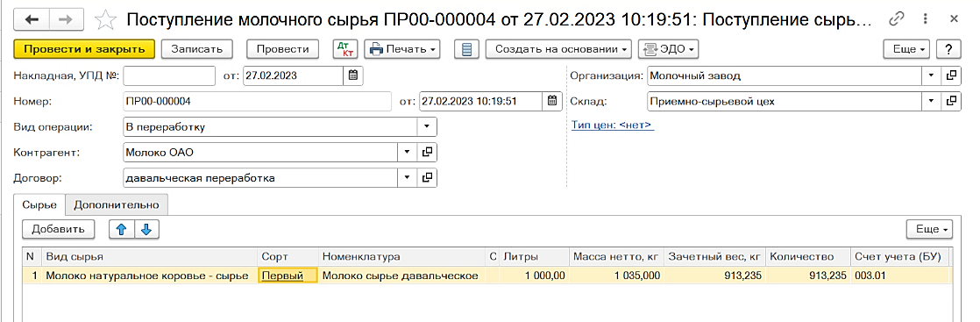Screen dimensions: 980x322
Task: Expand Вид операции dropdown
Action: click(x=427, y=127)
